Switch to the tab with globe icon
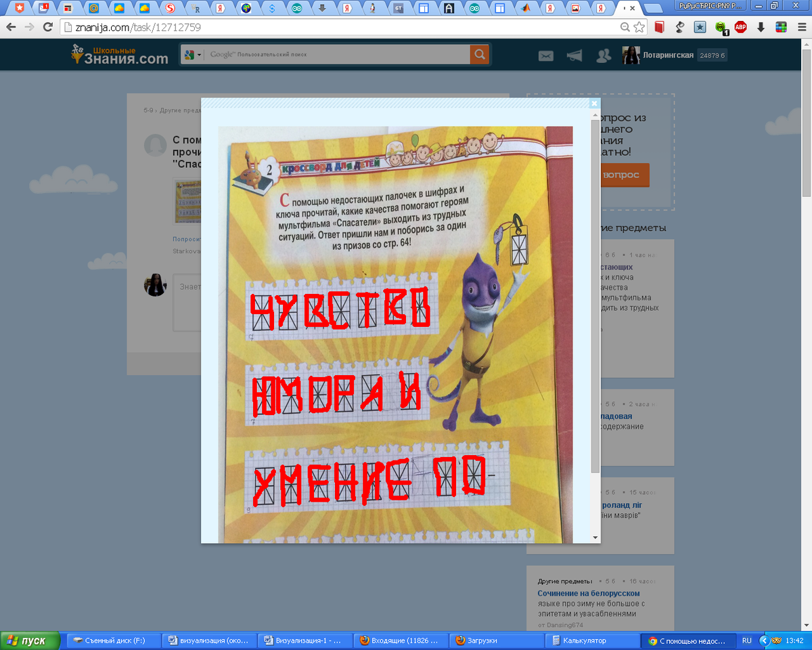The height and width of the screenshot is (650, 812). pos(246,9)
